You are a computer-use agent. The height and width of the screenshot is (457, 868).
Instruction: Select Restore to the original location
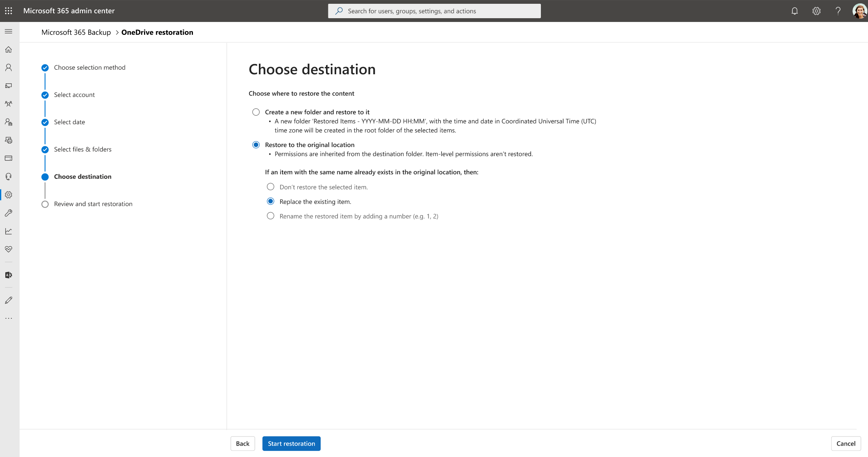(x=256, y=145)
